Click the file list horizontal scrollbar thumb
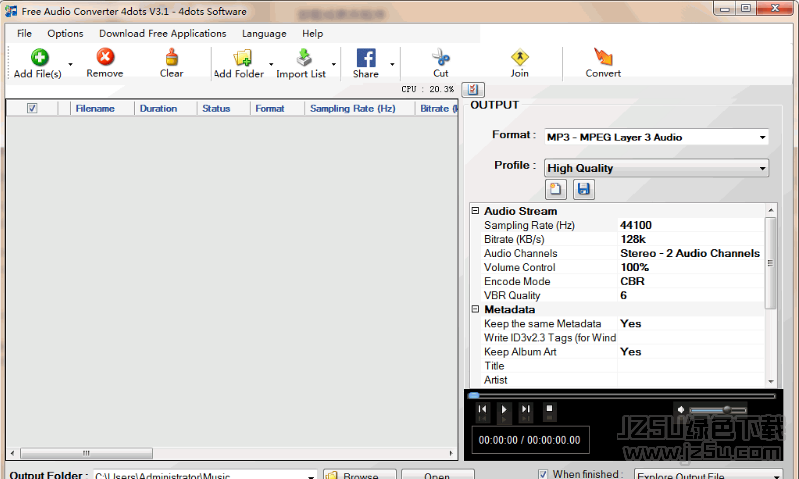This screenshot has height=479, width=799. click(86, 453)
